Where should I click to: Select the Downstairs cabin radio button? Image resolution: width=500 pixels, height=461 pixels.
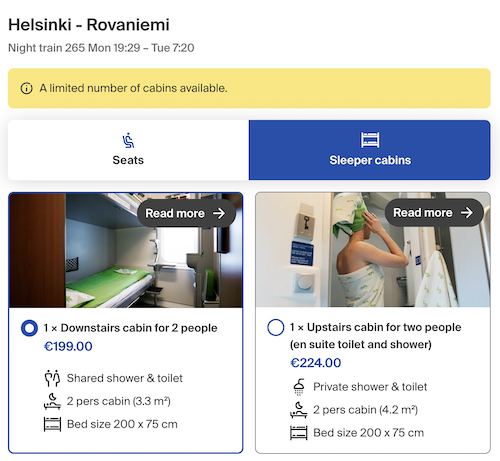[29, 328]
